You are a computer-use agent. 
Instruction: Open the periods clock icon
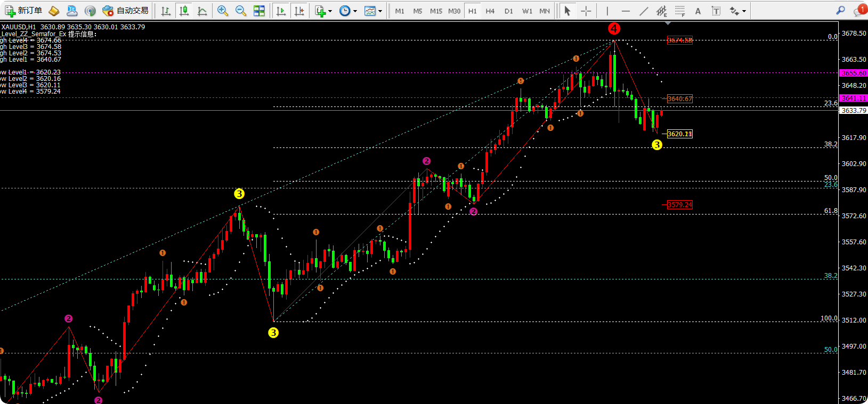pyautogui.click(x=345, y=11)
